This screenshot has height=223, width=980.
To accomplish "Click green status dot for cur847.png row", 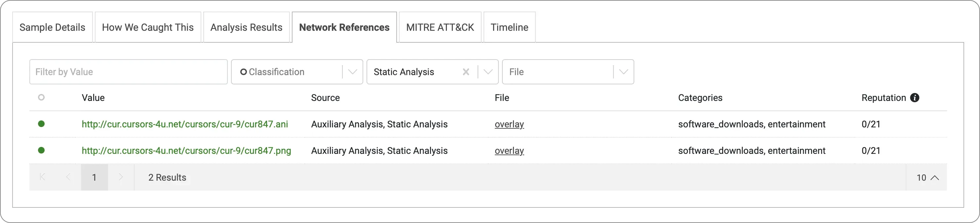I will click(x=41, y=150).
